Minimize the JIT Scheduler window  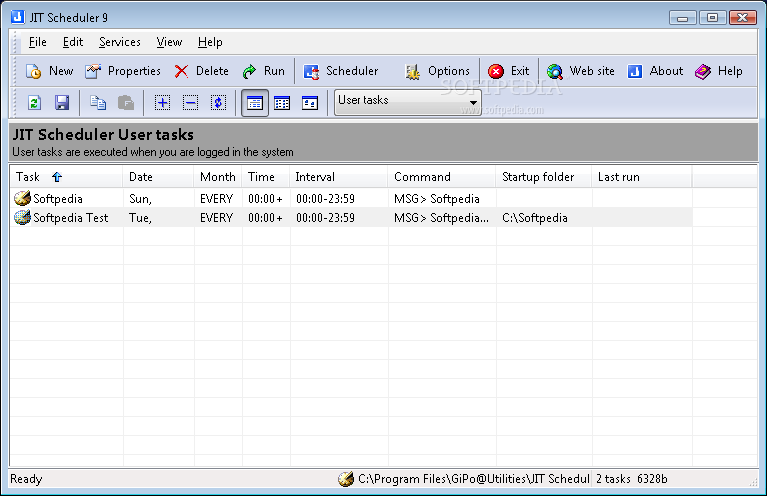point(683,18)
